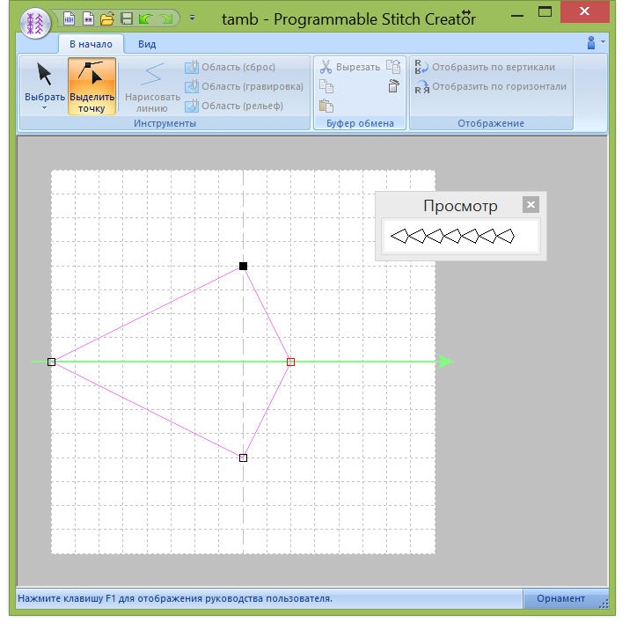
Task: Click Отобразить по горизонтали
Action: (x=490, y=87)
